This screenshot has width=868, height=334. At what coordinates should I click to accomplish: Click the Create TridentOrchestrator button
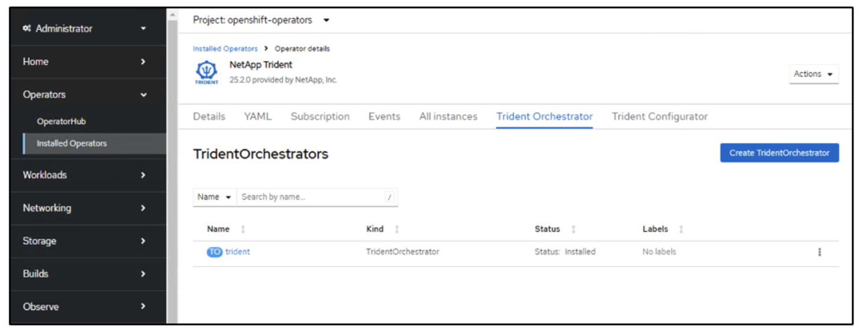tap(779, 153)
